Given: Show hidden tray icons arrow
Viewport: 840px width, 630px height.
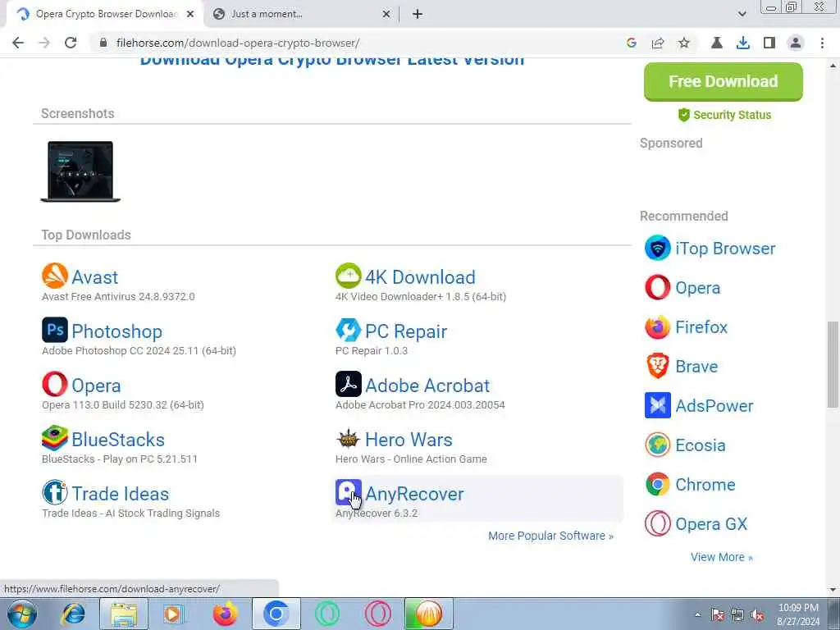Looking at the screenshot, I should [x=697, y=615].
